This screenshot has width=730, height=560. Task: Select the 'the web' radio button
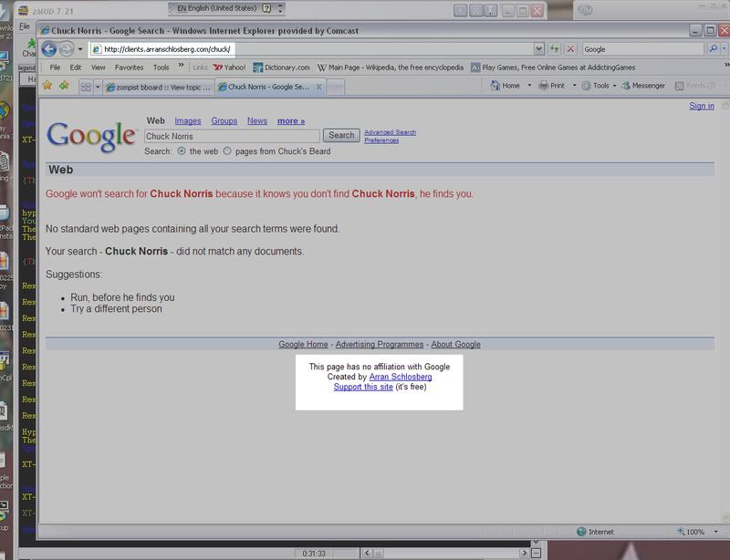pos(182,150)
